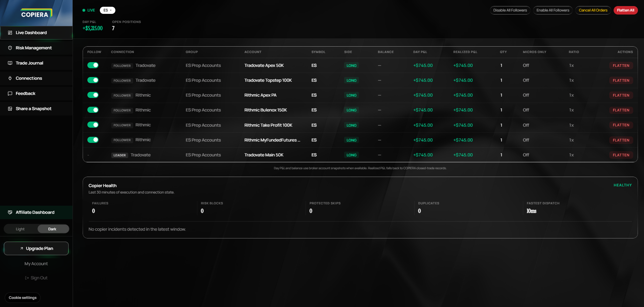Toggle follow for Rithmic Apex PA
The height and width of the screenshot is (307, 644).
(93, 95)
